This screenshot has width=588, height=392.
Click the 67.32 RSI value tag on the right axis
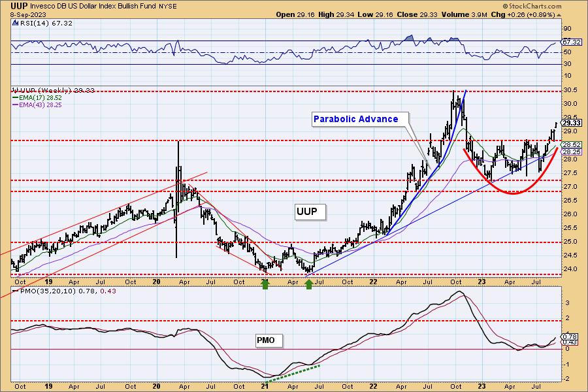572,42
